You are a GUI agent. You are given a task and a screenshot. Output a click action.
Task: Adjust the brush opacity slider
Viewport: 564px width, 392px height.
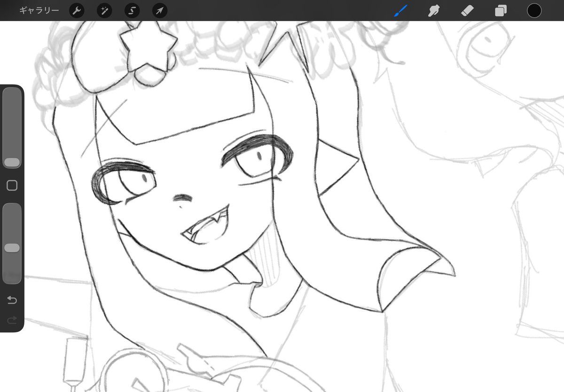coord(12,243)
